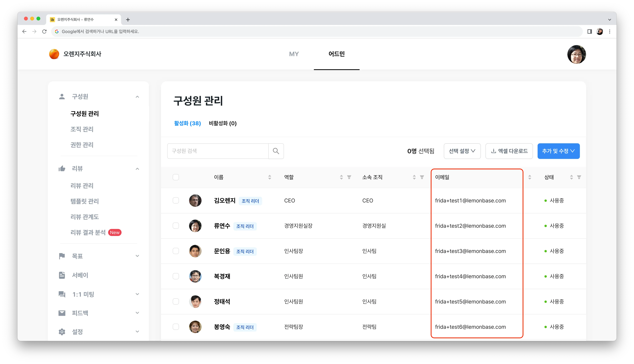Image resolution: width=634 pixels, height=364 pixels.
Task: Check the 정태석 row checkbox
Action: coord(176,301)
